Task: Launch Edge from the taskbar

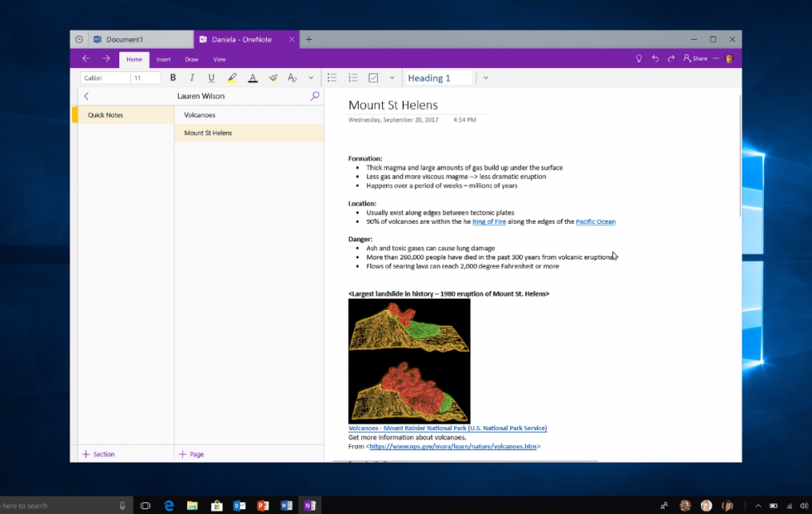Action: click(x=169, y=506)
